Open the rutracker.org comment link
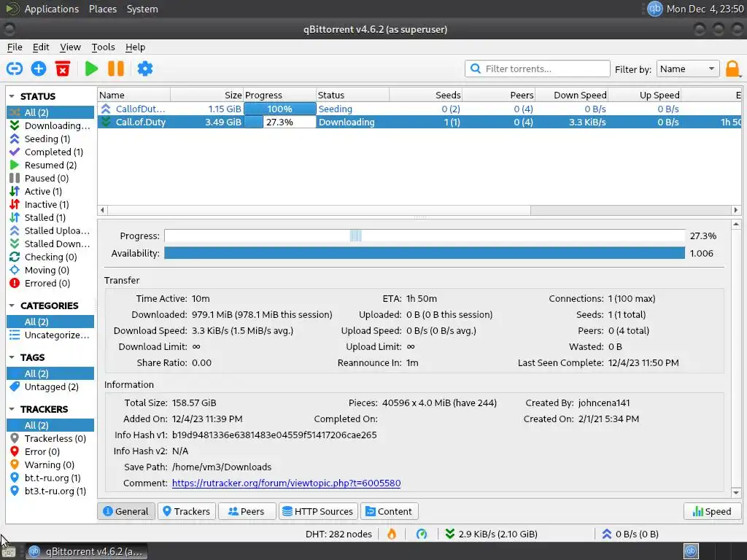This screenshot has width=747, height=560. coord(286,483)
